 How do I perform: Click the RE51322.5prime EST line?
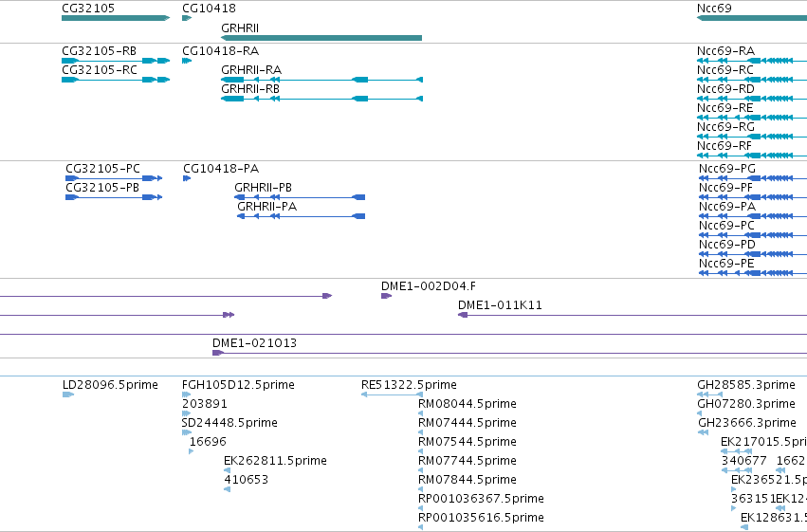point(393,394)
